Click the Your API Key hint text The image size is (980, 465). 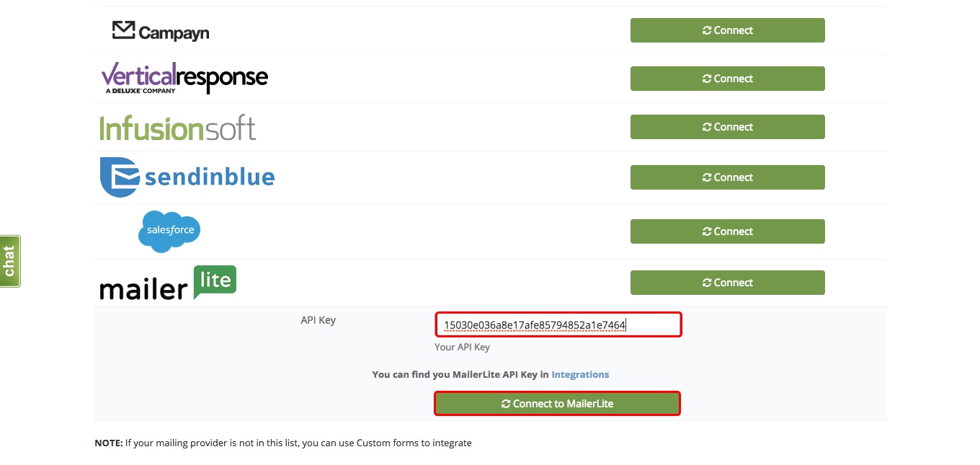tap(462, 347)
